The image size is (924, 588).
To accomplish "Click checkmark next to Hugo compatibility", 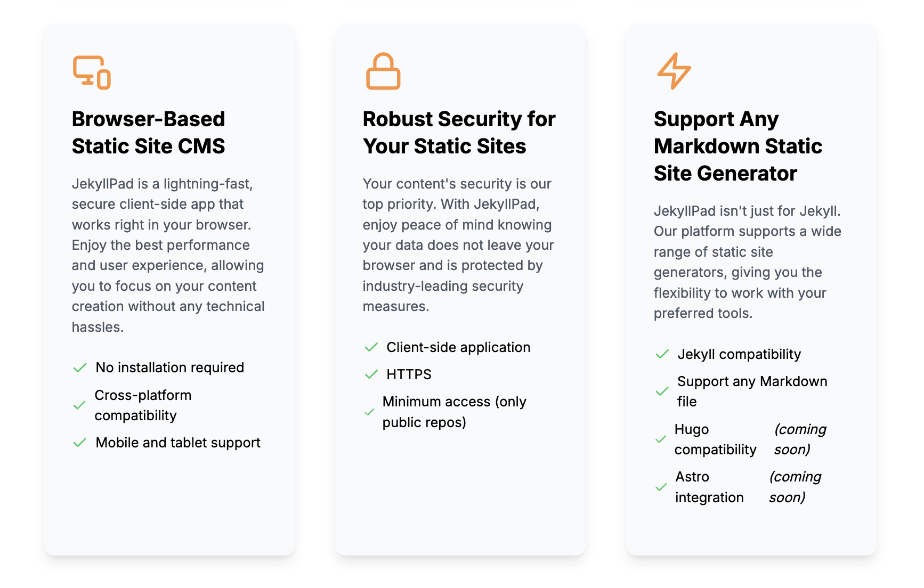I will (x=661, y=439).
